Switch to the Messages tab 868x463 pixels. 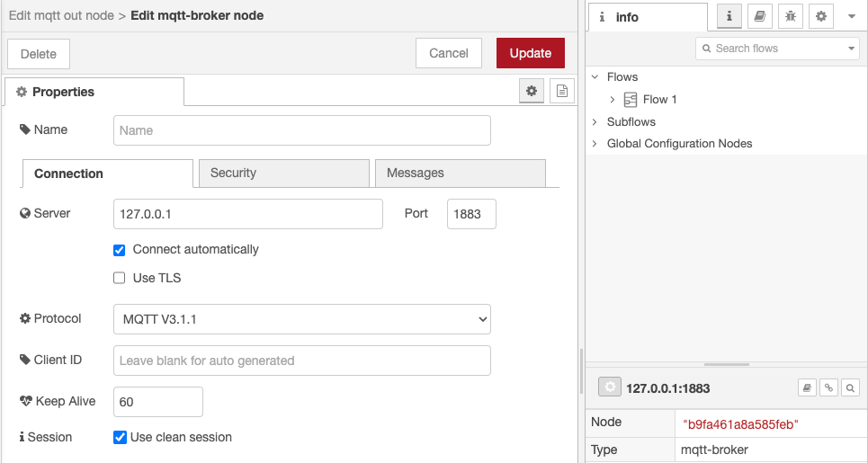click(459, 174)
